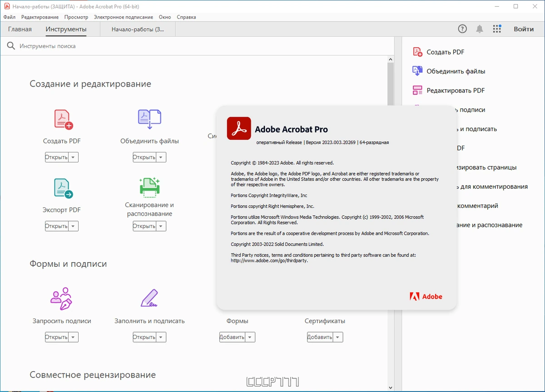Click Открыть under Объединить файлы
This screenshot has width=545, height=392.
point(144,157)
